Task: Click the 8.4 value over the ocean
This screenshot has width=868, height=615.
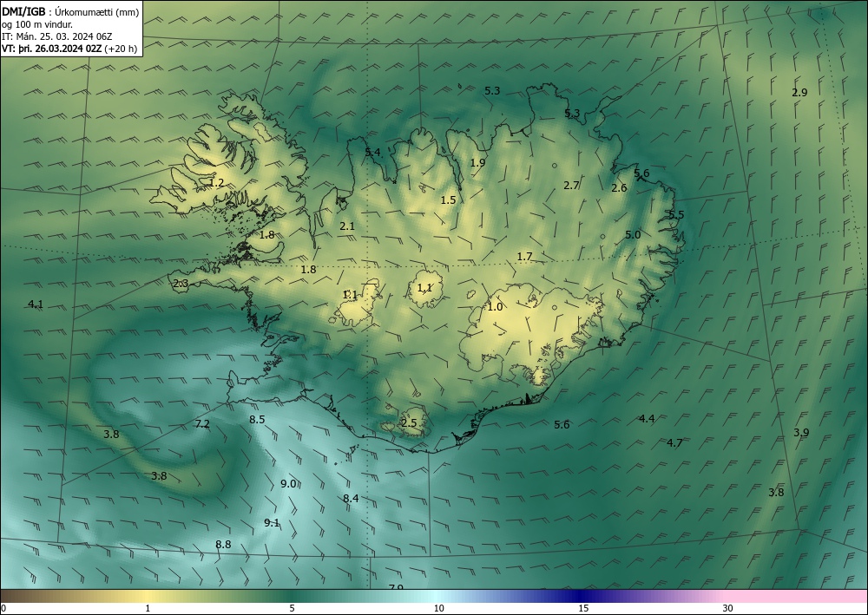Action: (351, 498)
